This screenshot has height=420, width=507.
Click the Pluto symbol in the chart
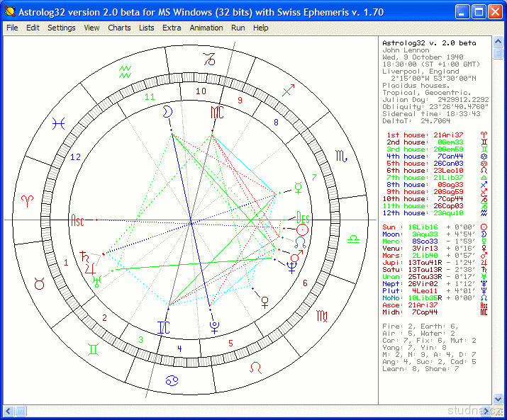(x=214, y=327)
